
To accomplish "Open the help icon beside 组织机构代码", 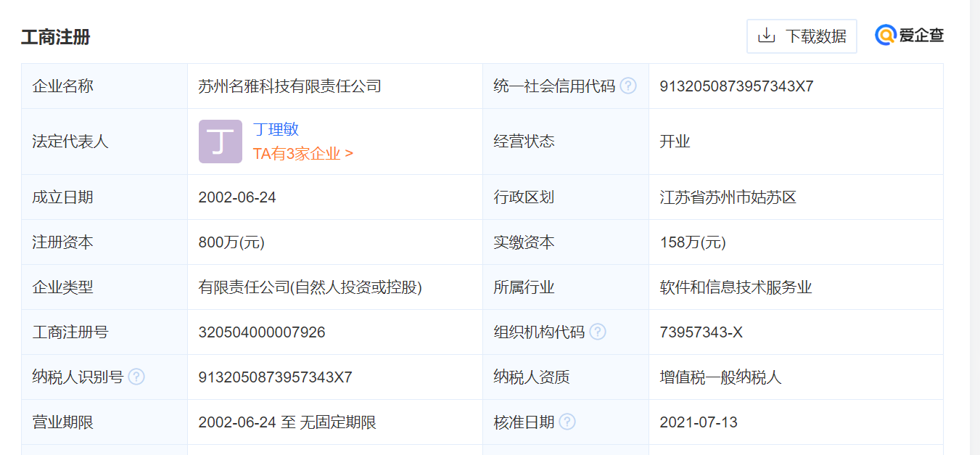I will point(598,332).
